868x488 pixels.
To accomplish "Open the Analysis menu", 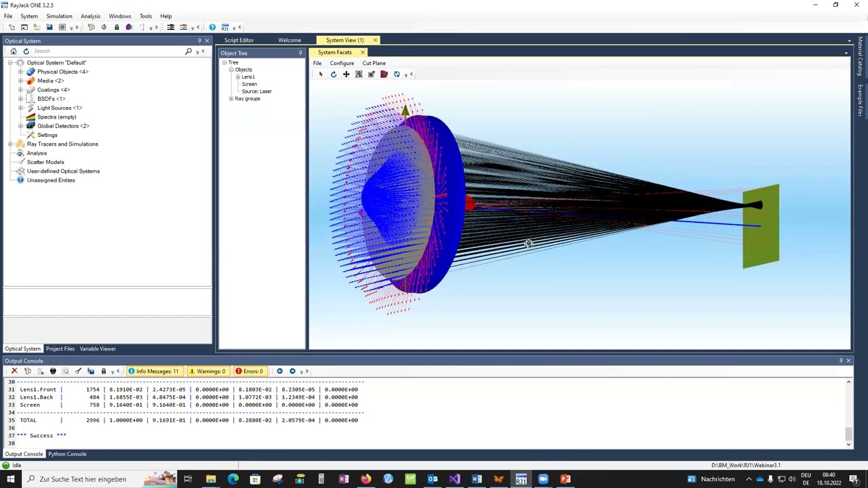I will (x=90, y=16).
